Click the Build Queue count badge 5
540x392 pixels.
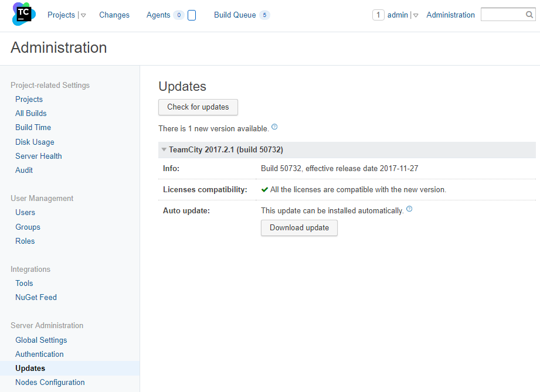click(264, 15)
